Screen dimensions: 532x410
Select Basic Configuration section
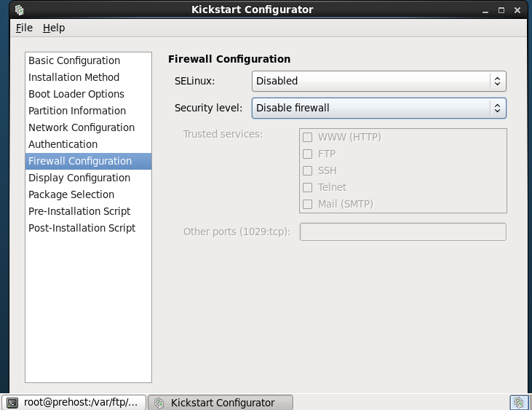[x=88, y=60]
